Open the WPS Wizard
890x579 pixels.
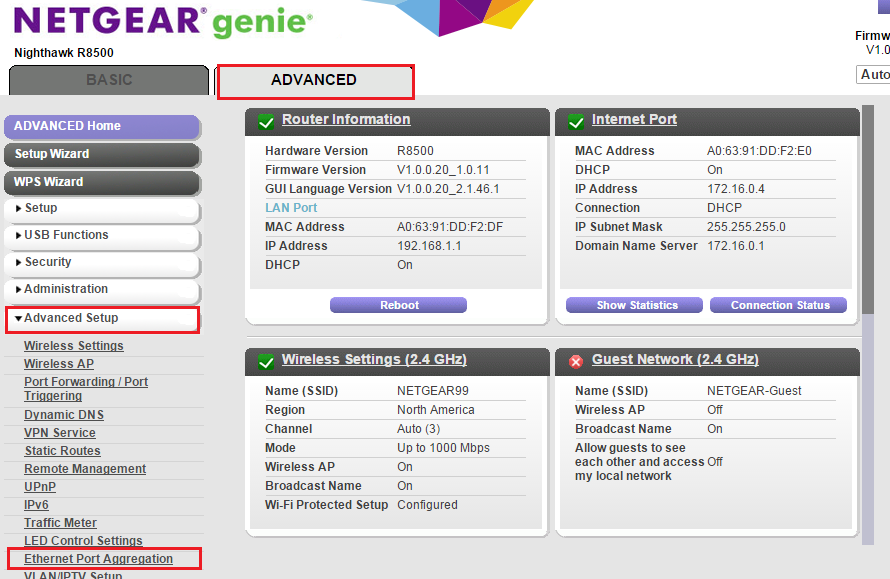click(102, 182)
